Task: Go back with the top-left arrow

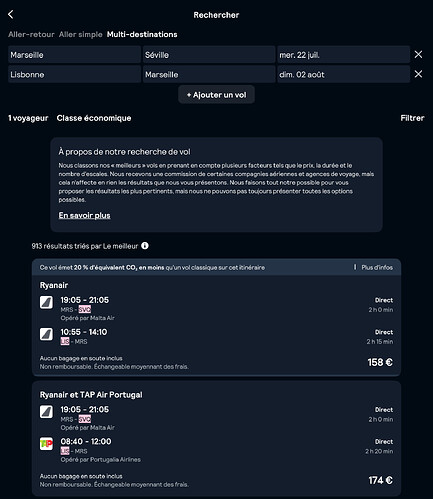Action: pos(11,15)
